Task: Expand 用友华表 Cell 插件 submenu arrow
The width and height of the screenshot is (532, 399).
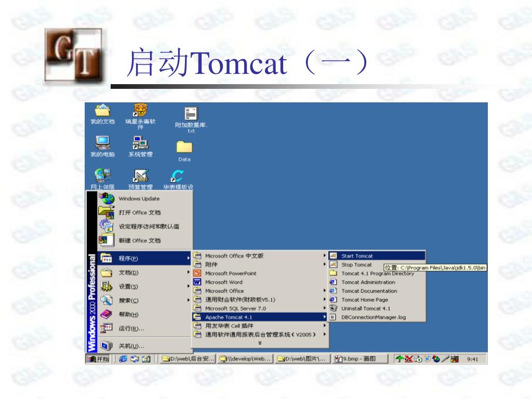Action: 325,325
